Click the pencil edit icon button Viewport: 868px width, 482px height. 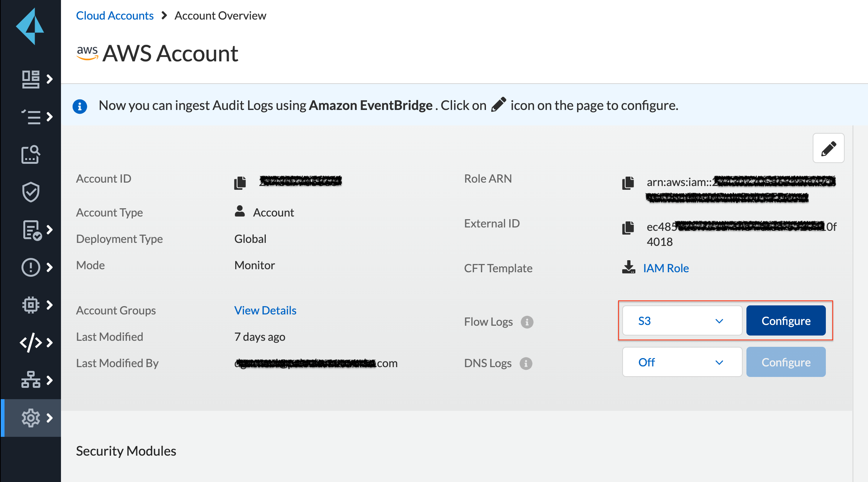tap(828, 148)
